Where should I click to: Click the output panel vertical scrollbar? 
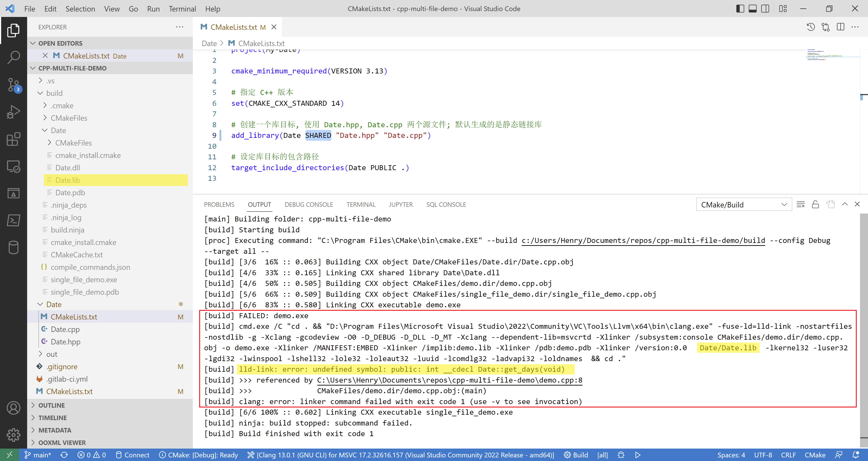[864, 325]
